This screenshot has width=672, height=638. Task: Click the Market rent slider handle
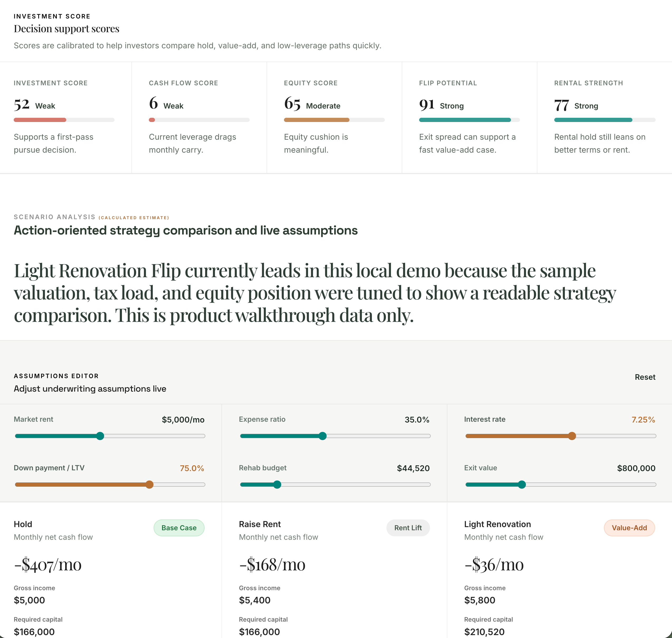click(100, 436)
